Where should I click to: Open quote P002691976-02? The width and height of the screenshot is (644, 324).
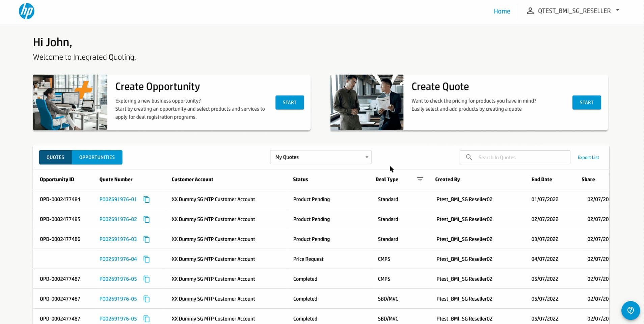coord(118,219)
